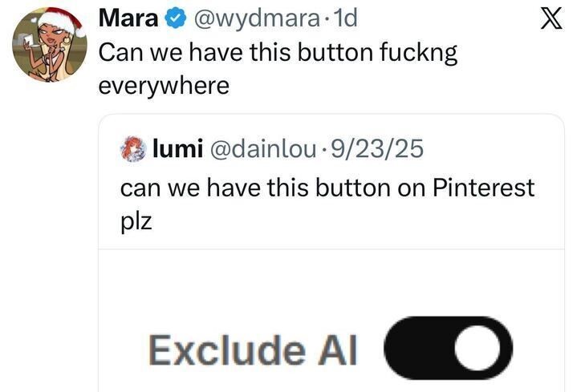Click the Exclude AI text label
Image resolution: width=577 pixels, height=392 pixels.
click(x=253, y=350)
